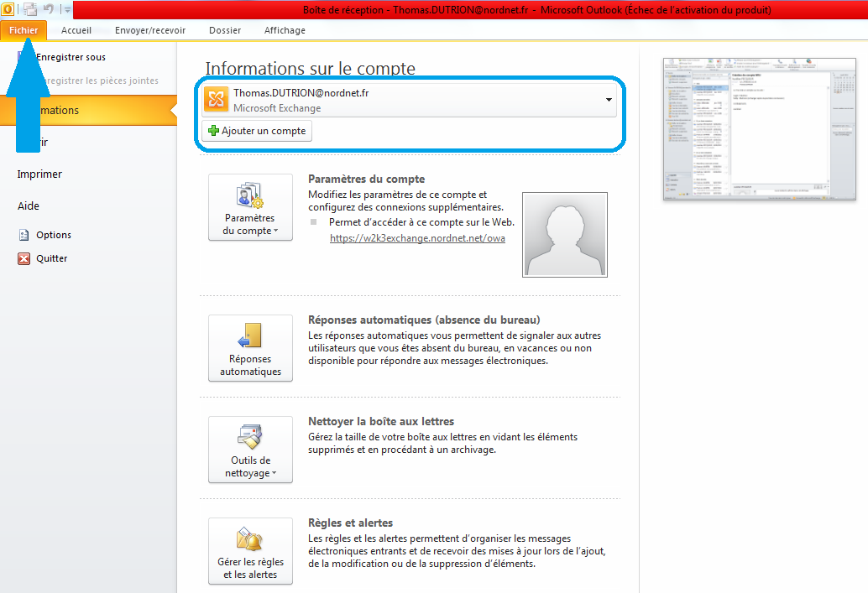Screen dimensions: 868x593
Task: Expand the Thomas.DUTRION account dropdown
Action: pos(609,100)
